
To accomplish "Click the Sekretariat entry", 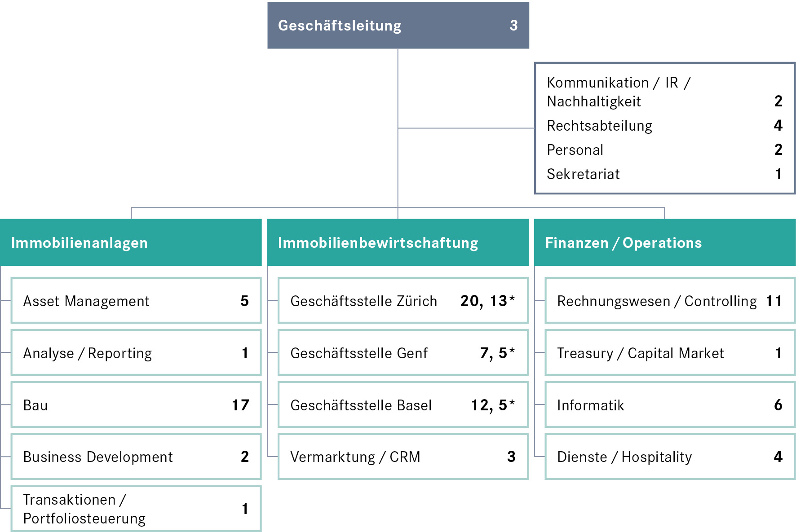I will click(583, 174).
